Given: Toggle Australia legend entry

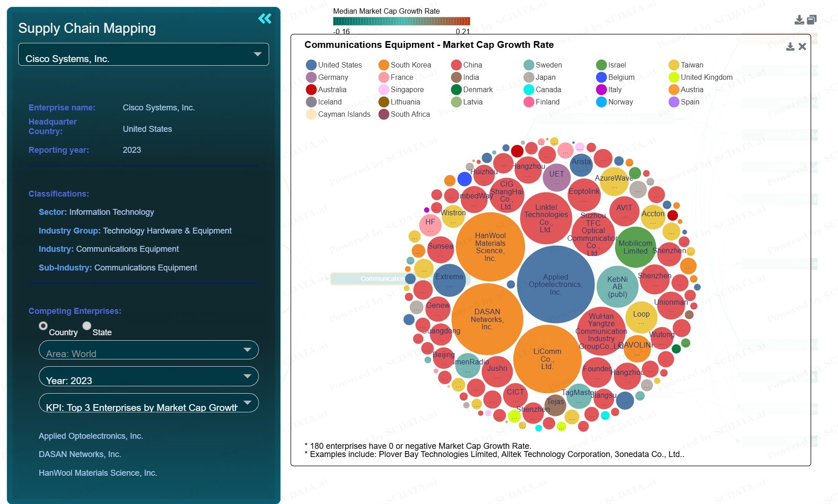Looking at the screenshot, I should click(x=326, y=90).
